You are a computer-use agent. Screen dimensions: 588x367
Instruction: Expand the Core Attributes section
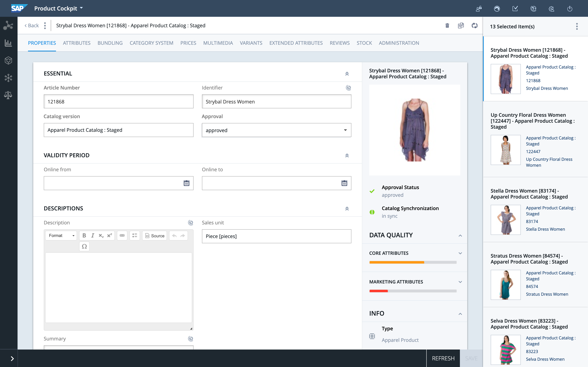tap(460, 253)
